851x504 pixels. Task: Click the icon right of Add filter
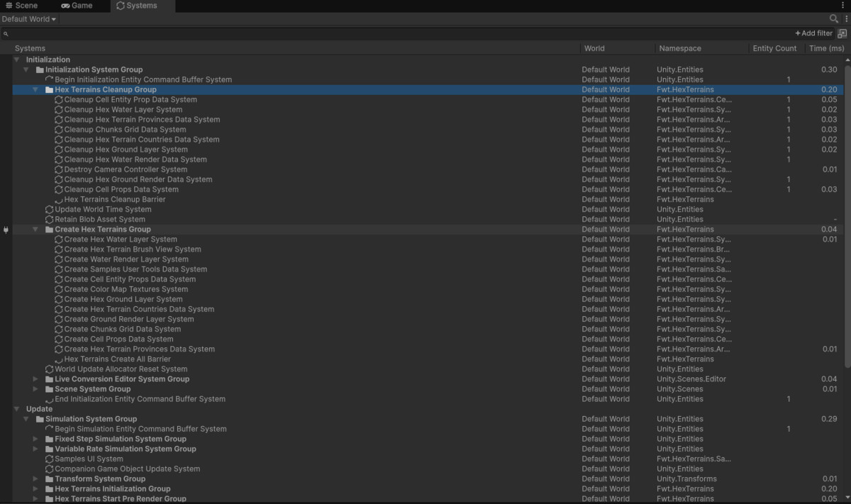click(842, 33)
